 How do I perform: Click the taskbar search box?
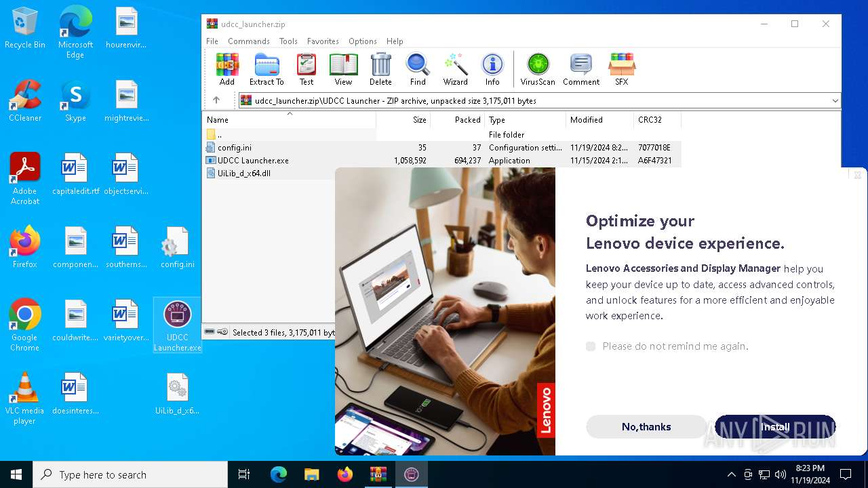point(130,474)
